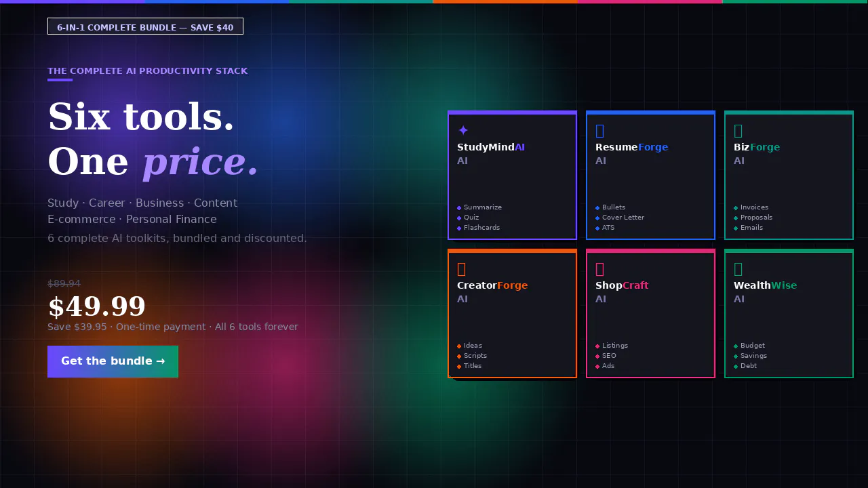Select the Bullets feature in ResumeForge
The width and height of the screenshot is (868, 488).
(610, 207)
